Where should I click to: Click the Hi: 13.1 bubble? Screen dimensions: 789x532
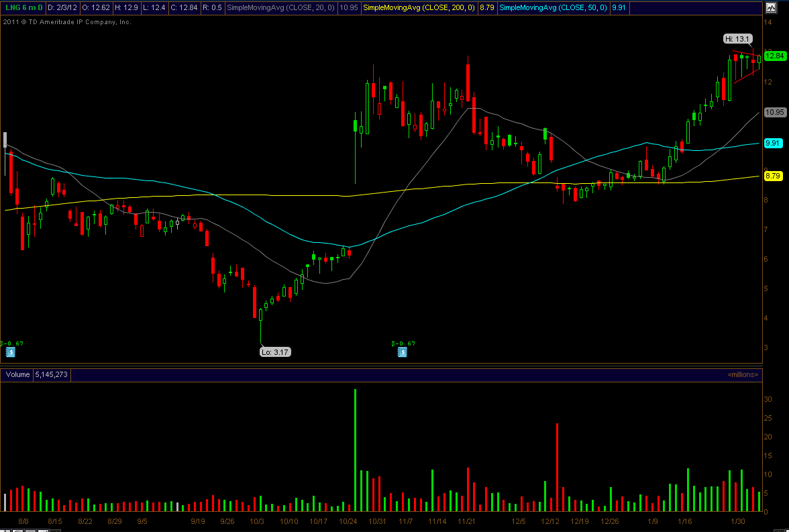click(x=738, y=39)
